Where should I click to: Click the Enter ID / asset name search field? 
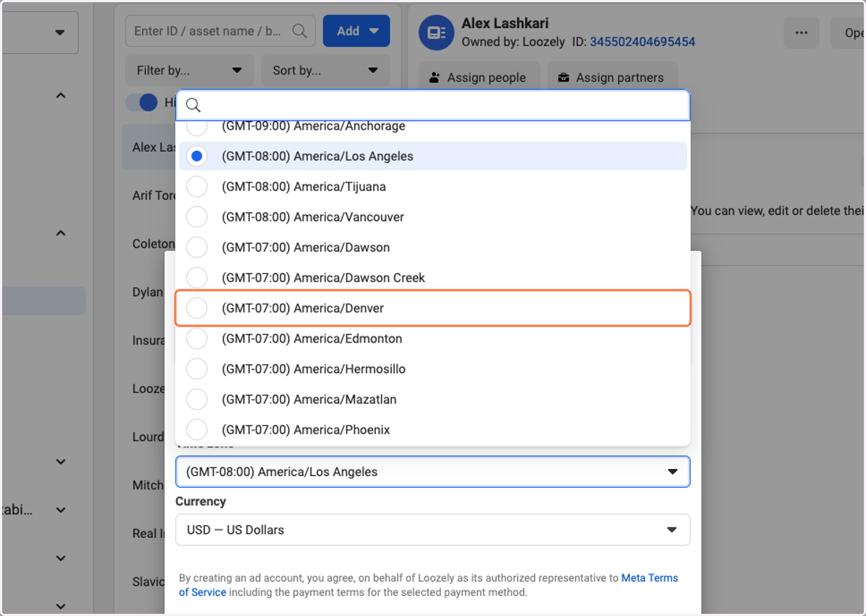coord(220,31)
